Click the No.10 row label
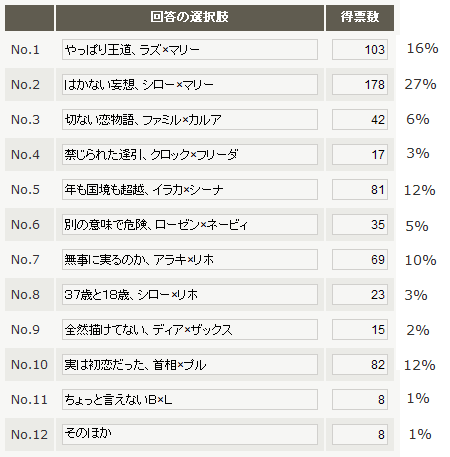 29,365
